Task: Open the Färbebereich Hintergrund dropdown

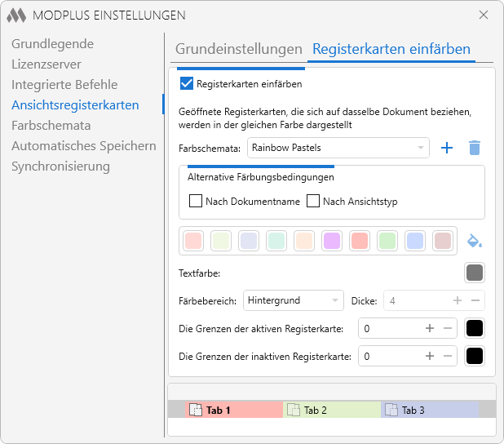Action: coord(294,300)
